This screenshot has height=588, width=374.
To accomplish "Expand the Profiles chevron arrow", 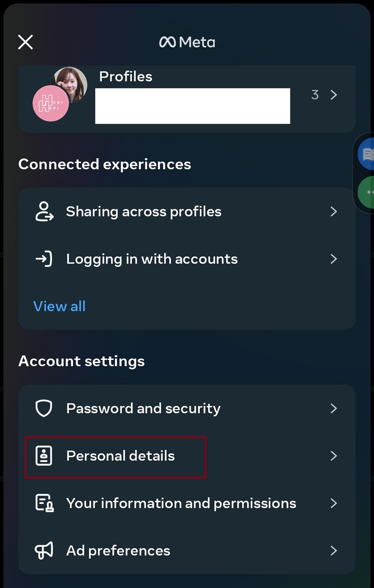I will pos(333,95).
